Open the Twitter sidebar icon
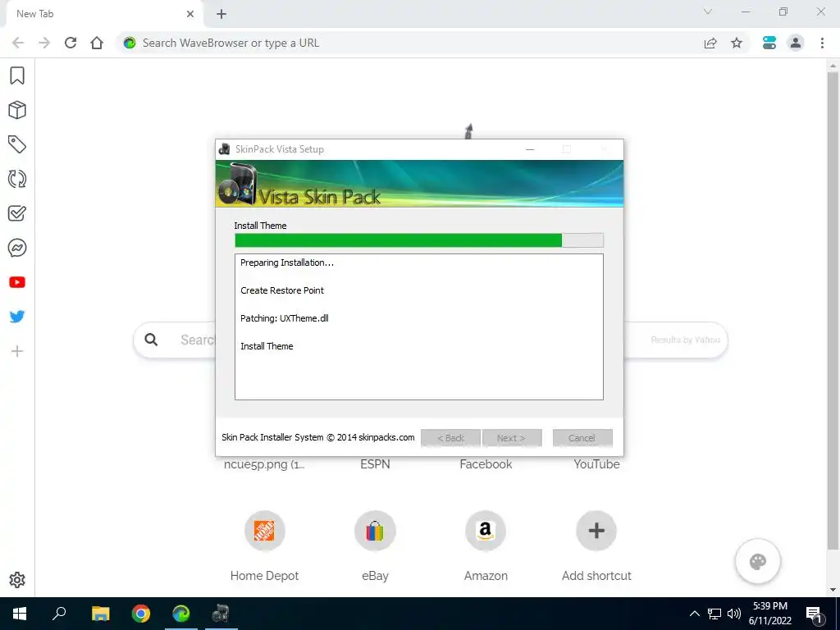Screen dimensions: 840x630 click(17, 316)
